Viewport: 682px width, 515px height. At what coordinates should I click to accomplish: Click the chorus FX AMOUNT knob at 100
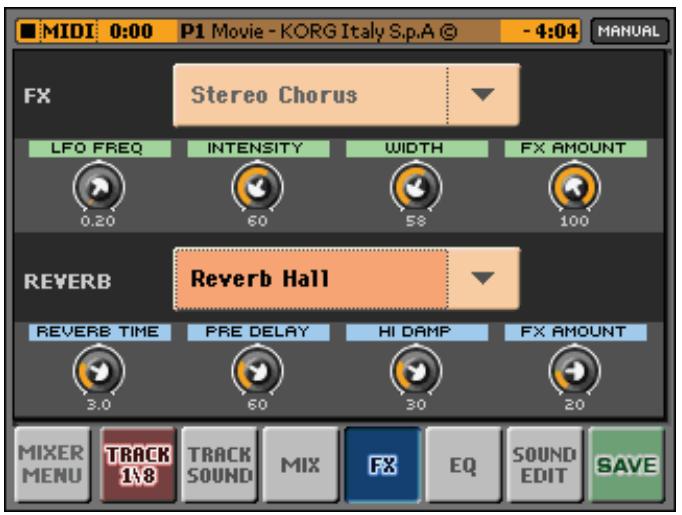coord(575,187)
